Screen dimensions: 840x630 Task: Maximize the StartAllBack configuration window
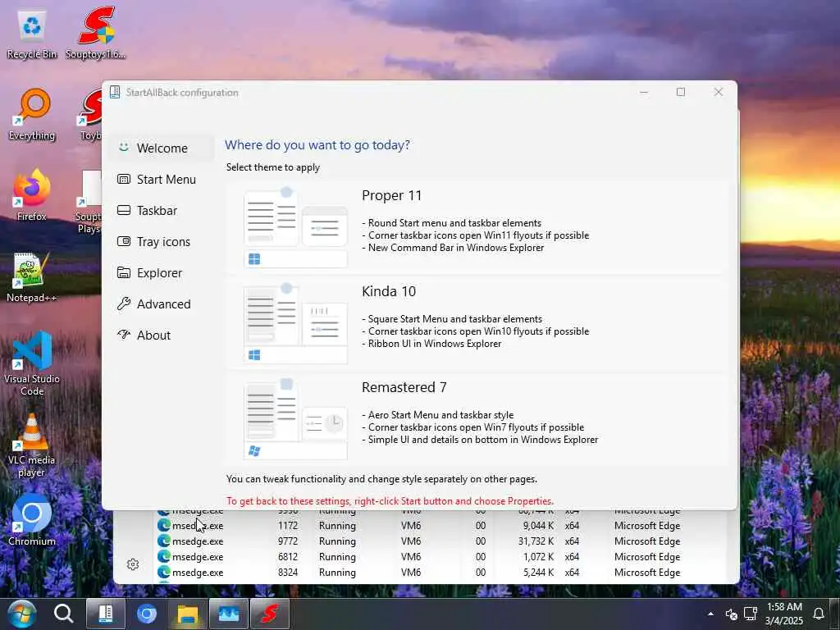click(680, 92)
